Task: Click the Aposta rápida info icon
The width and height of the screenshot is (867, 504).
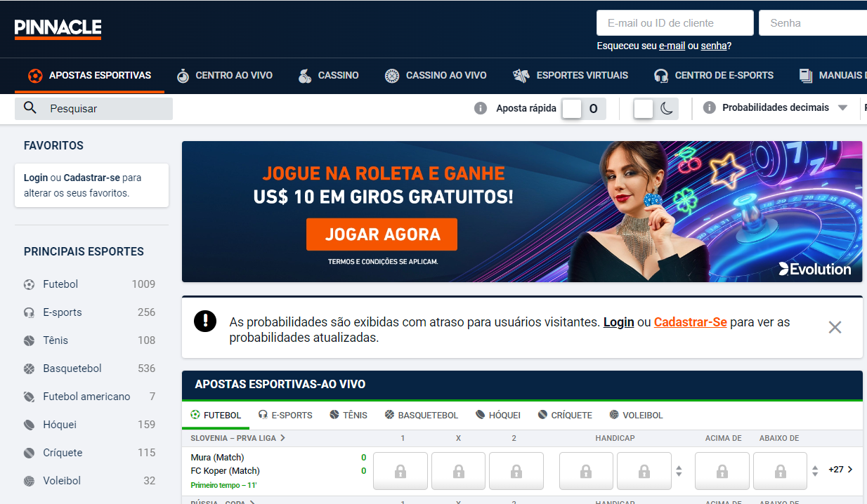Action: (x=481, y=108)
